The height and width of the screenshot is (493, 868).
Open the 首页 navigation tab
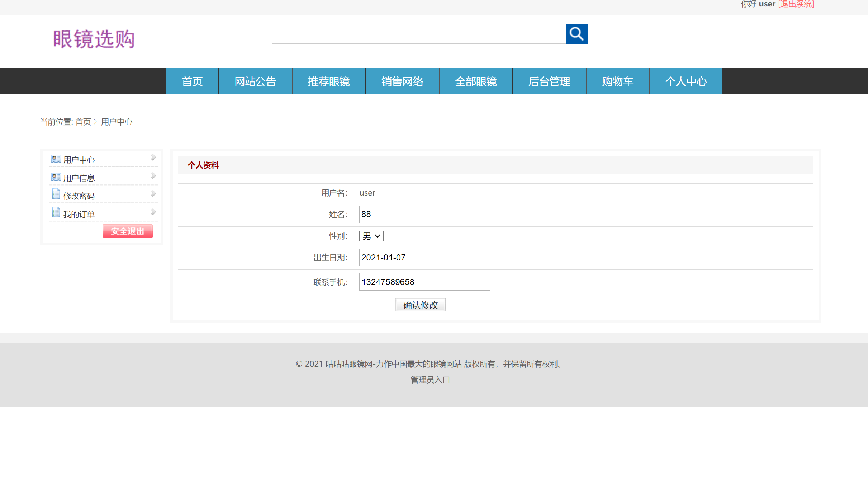[192, 81]
